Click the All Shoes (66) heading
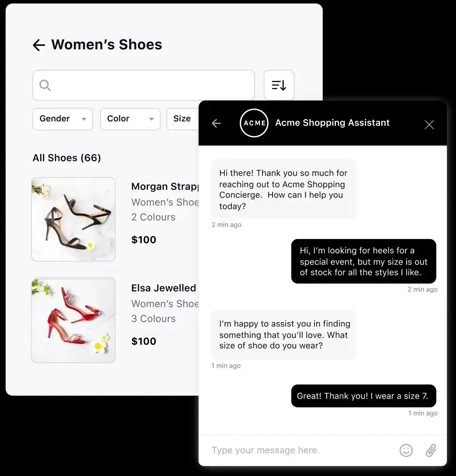 67,158
